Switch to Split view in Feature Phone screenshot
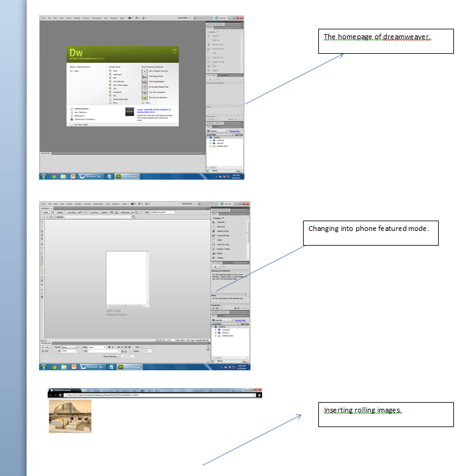This screenshot has width=468, height=476. point(52,213)
